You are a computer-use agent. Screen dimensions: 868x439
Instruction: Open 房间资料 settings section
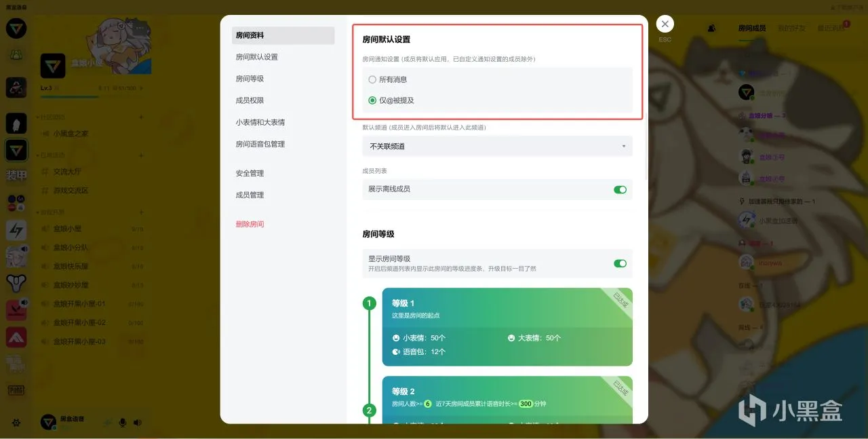pyautogui.click(x=283, y=35)
